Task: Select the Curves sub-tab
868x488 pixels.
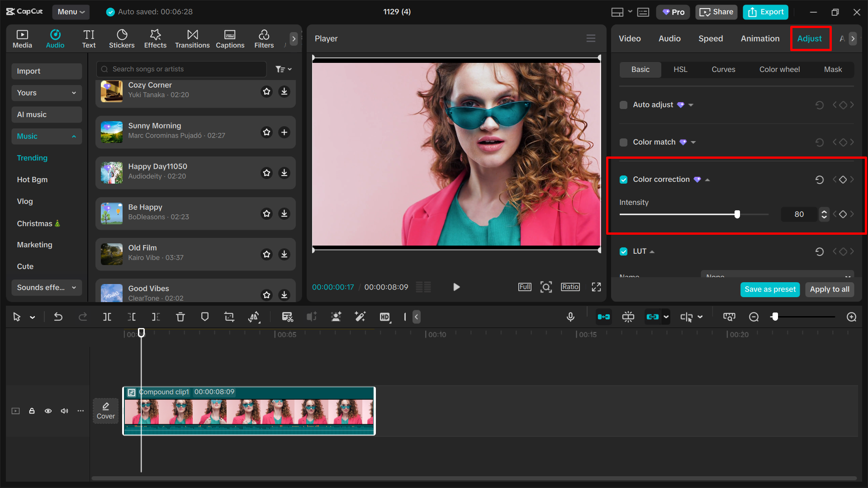Action: pyautogui.click(x=723, y=69)
